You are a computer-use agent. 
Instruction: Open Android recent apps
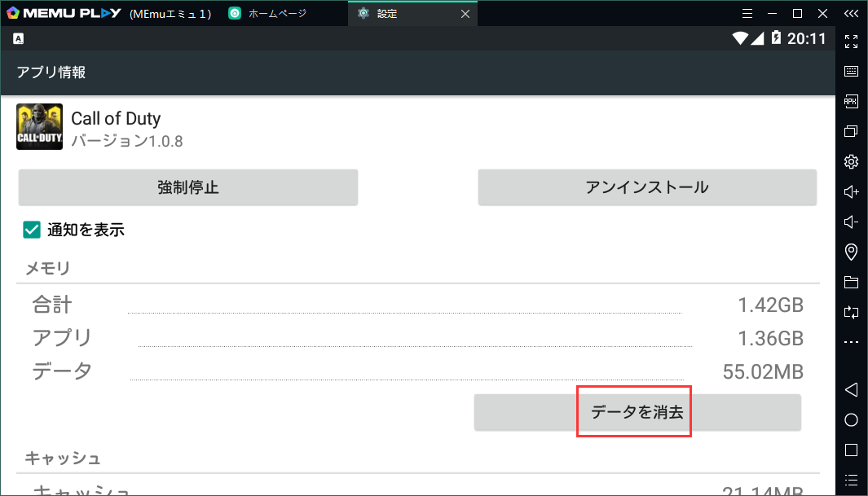pyautogui.click(x=850, y=450)
